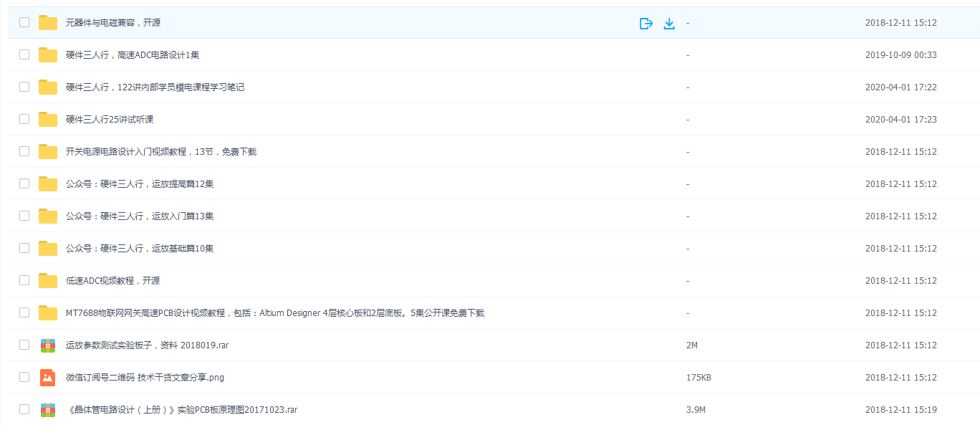Check the box for 运放参数测试实验板子 rar
Image resolution: width=980 pixels, height=425 pixels.
click(24, 345)
